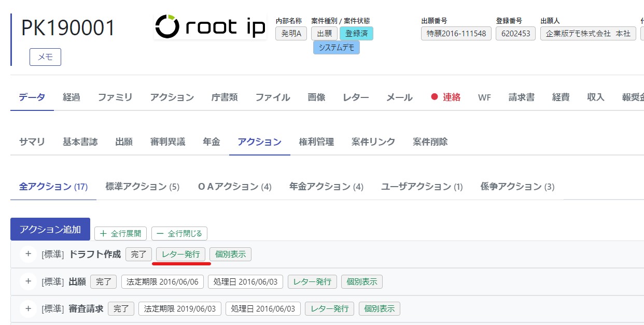Open the 経過 main tab
644x325 pixels.
(72, 97)
